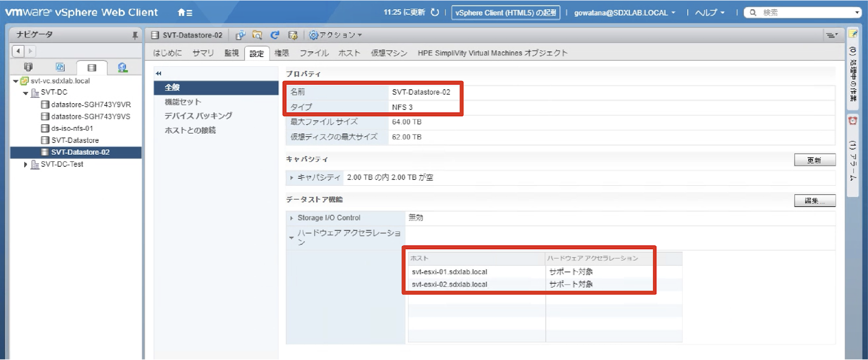Switch to the 権限 tab

coord(282,53)
